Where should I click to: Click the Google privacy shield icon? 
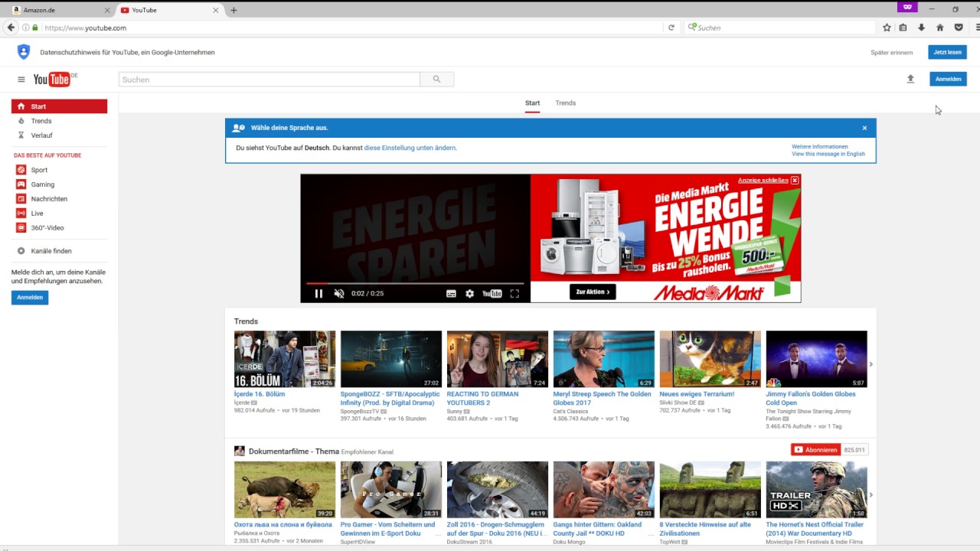point(24,52)
